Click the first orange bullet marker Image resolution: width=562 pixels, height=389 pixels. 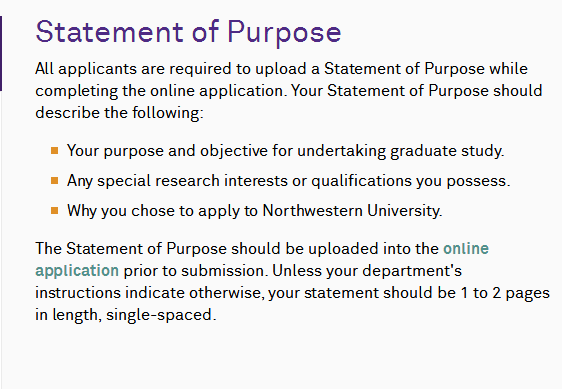[54, 151]
